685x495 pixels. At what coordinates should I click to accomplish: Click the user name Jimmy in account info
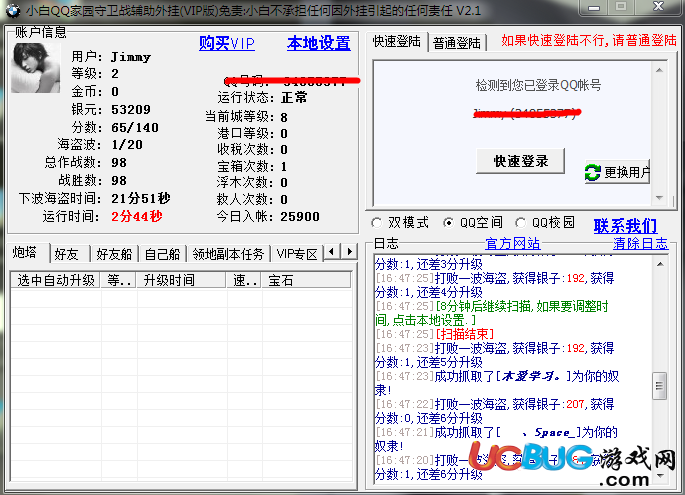pos(131,57)
